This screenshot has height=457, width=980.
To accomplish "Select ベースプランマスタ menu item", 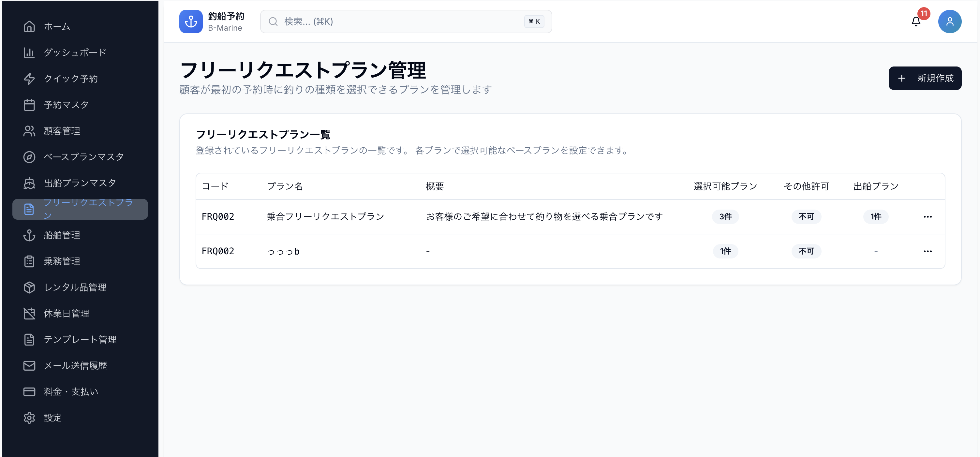I will pyautogui.click(x=83, y=157).
